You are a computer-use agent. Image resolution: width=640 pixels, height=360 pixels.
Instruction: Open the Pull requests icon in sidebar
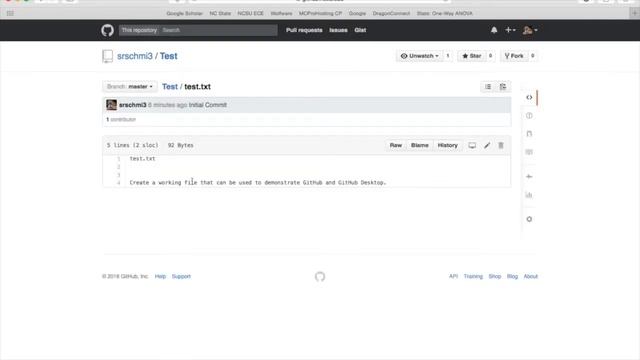coord(529,133)
